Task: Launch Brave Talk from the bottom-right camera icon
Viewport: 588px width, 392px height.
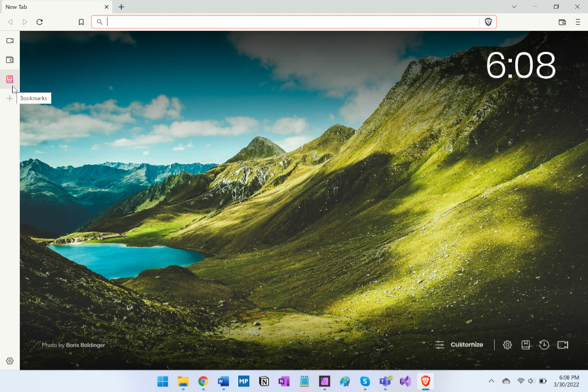Action: [563, 345]
